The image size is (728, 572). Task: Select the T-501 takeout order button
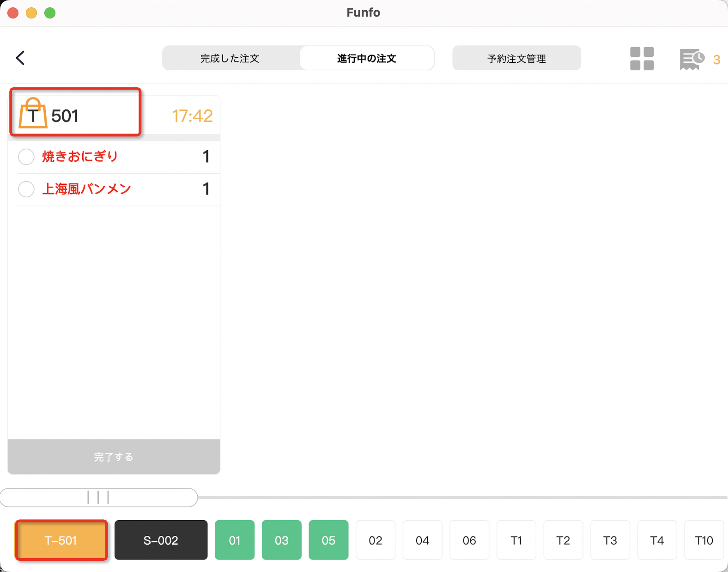coord(61,540)
